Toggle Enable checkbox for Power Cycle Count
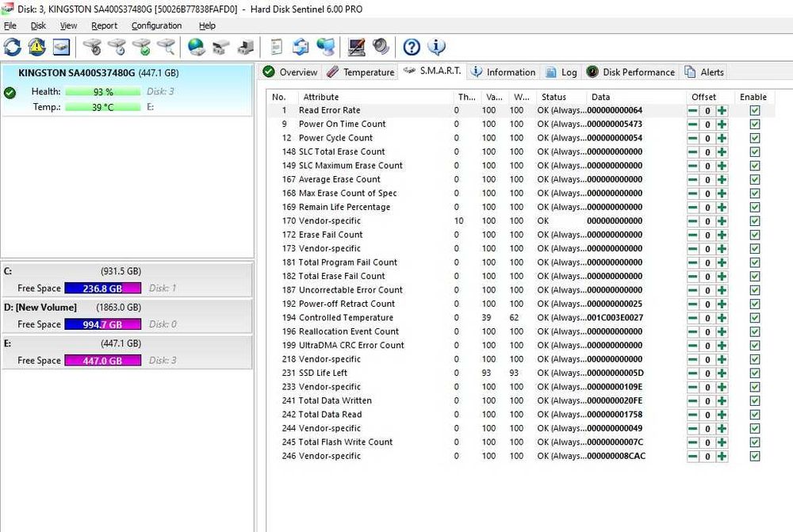The width and height of the screenshot is (793, 532). point(755,138)
